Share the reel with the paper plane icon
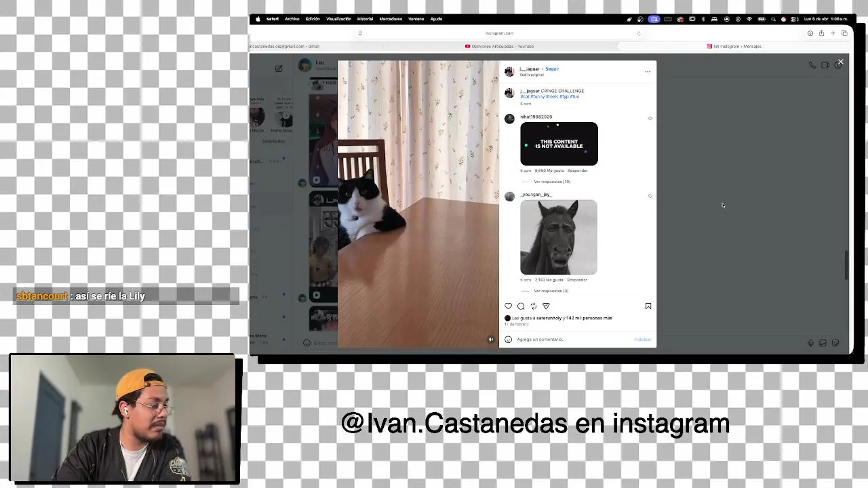The width and height of the screenshot is (868, 488). [x=546, y=306]
